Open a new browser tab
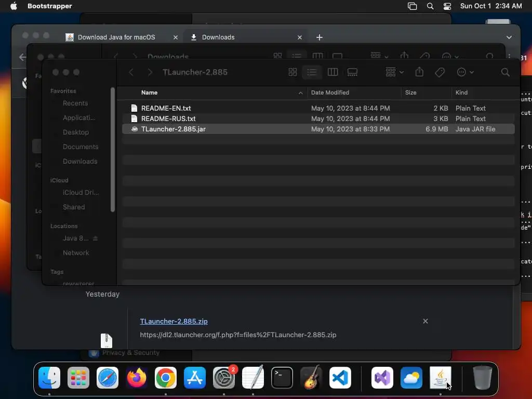 [x=320, y=37]
